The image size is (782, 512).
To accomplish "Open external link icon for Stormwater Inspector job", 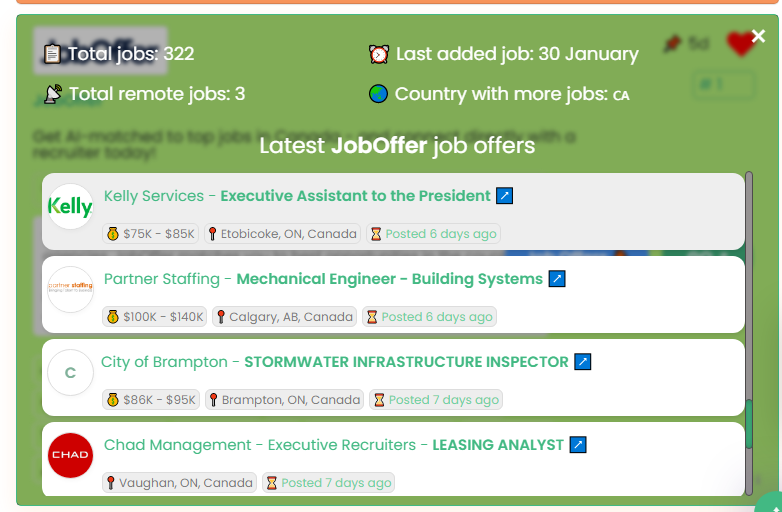I will coord(583,361).
